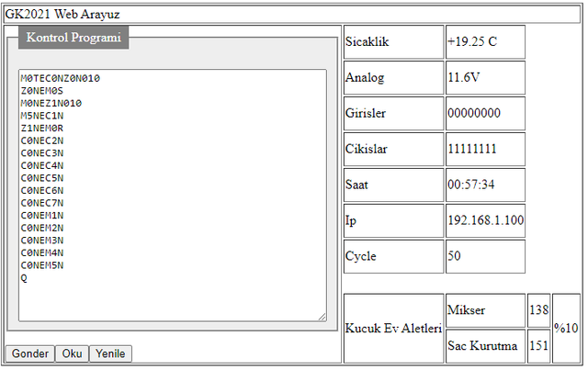Image resolution: width=588 pixels, height=370 pixels.
Task: Click the 11.6V analog value
Action: click(485, 78)
